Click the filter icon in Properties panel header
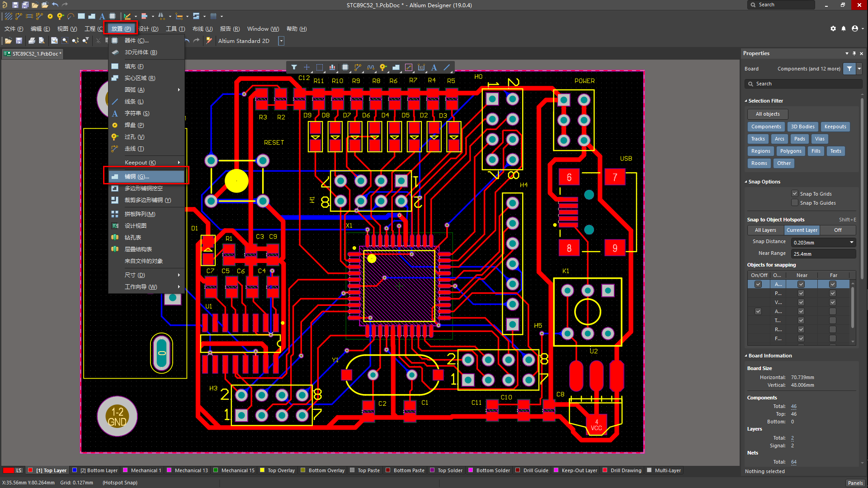This screenshot has height=488, width=868. coord(849,69)
